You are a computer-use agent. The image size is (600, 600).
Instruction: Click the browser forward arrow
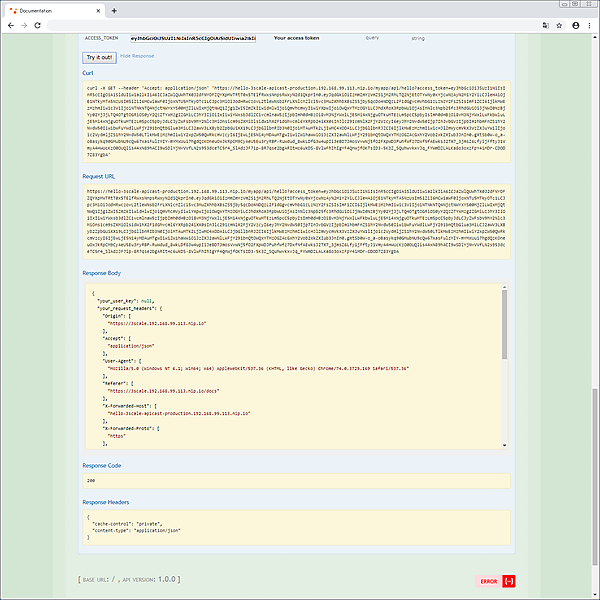click(x=24, y=24)
